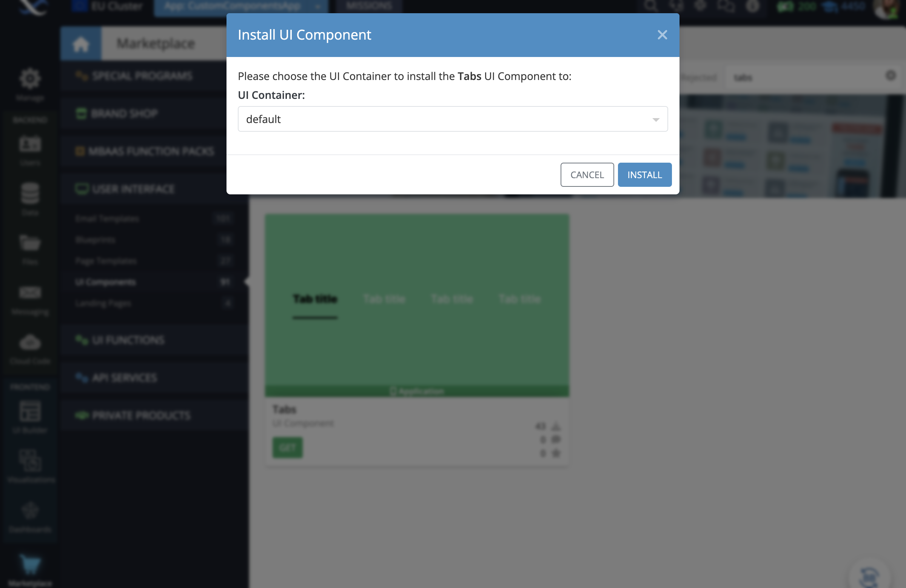The width and height of the screenshot is (906, 588).
Task: Click the INSTALL button
Action: (644, 175)
